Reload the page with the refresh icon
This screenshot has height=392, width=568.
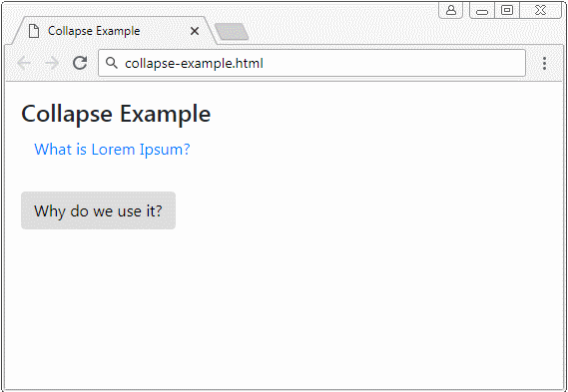coord(80,63)
